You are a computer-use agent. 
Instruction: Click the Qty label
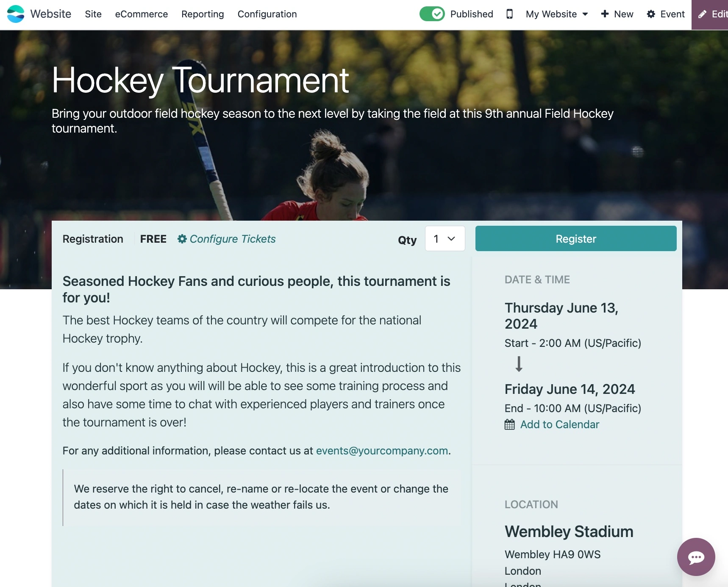[x=407, y=240]
